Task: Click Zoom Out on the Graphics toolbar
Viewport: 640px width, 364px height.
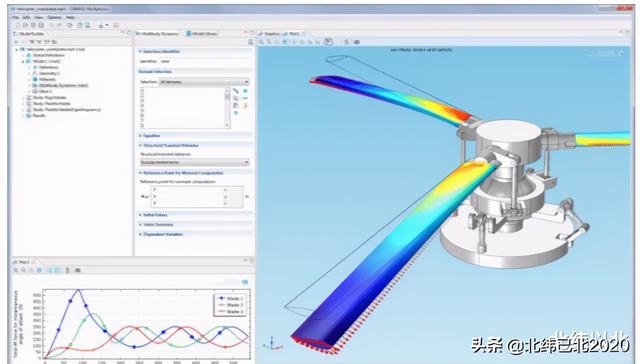Action: (x=269, y=42)
